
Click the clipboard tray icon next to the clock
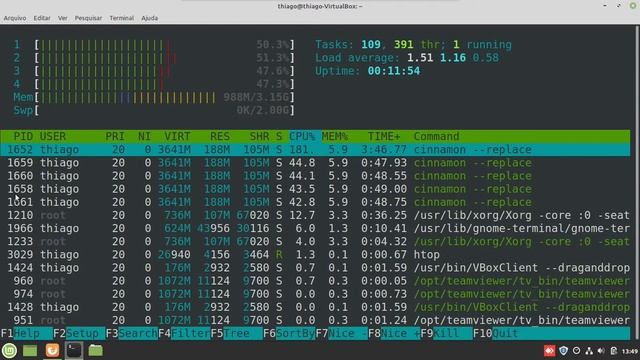coord(613,351)
